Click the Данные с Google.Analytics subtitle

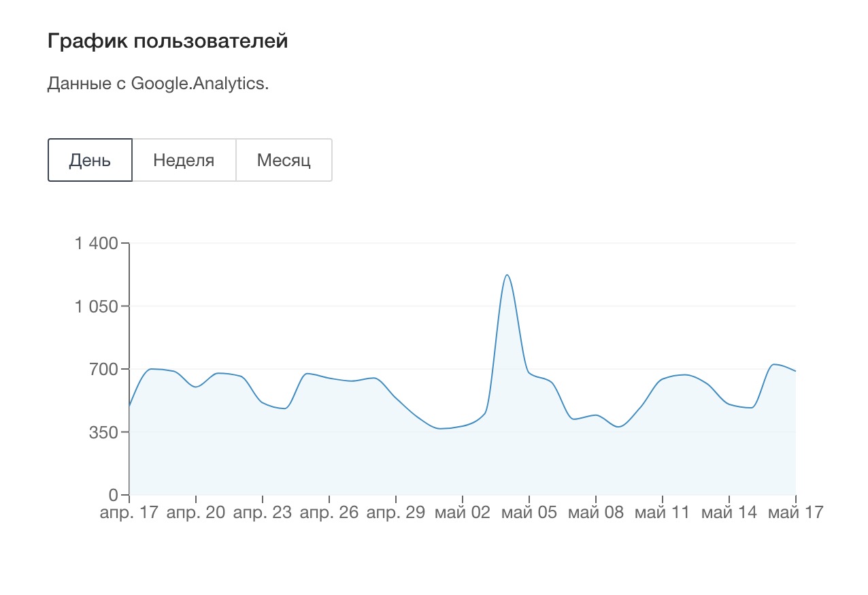158,83
